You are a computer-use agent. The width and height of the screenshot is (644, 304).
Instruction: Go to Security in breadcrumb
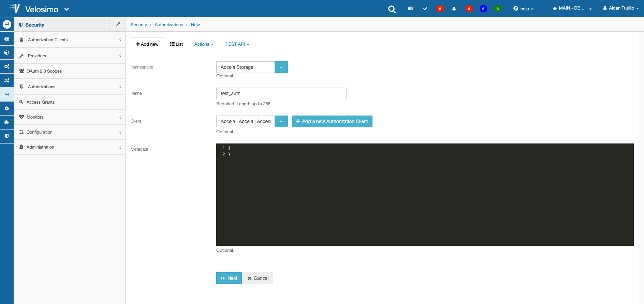coord(138,25)
